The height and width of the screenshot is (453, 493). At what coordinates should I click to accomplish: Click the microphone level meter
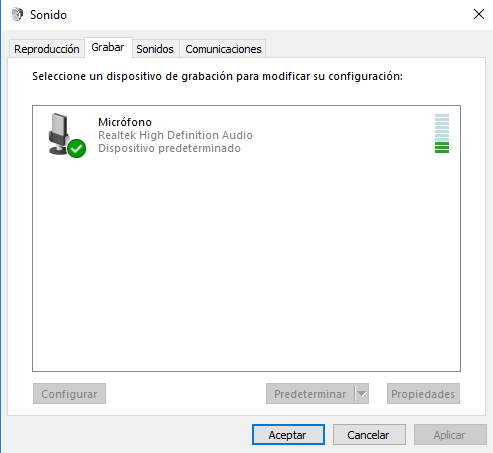442,134
